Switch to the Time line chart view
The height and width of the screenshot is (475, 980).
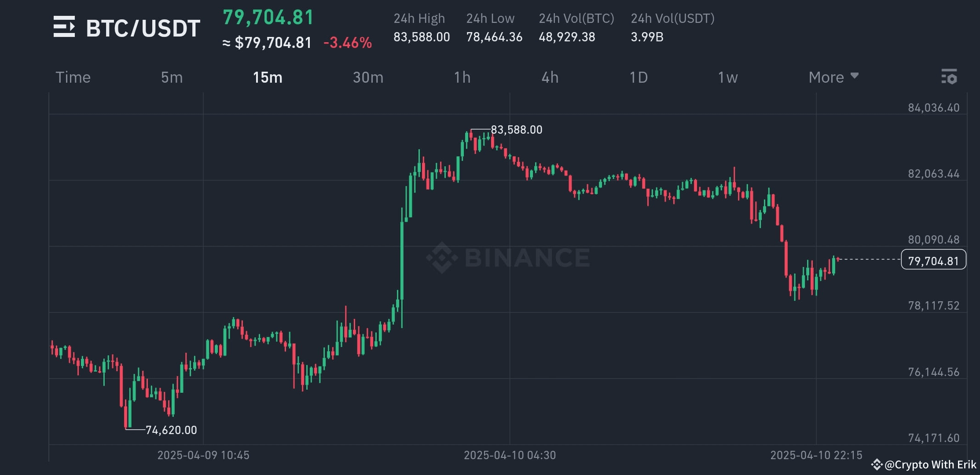[x=73, y=77]
